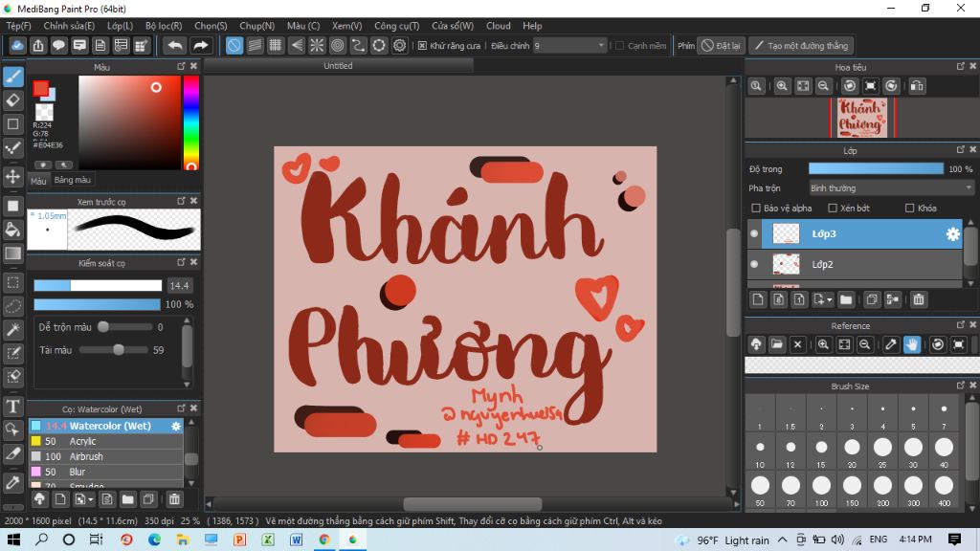Screen dimensions: 980x551
Task: Zoom out using the Hoa tiêu panel
Action: (823, 86)
